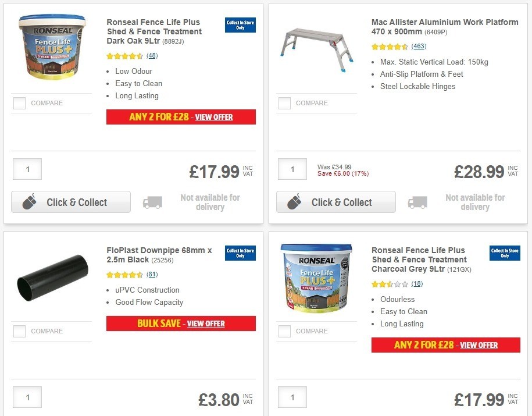The image size is (532, 416).
Task: Tick the COMPARE checkbox for FloPlast downpipe
Action: (x=19, y=331)
